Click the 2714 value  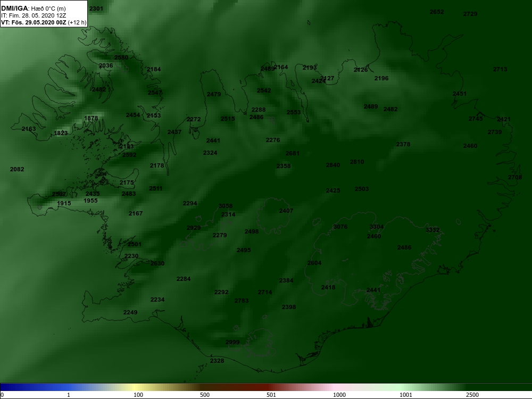(x=264, y=292)
